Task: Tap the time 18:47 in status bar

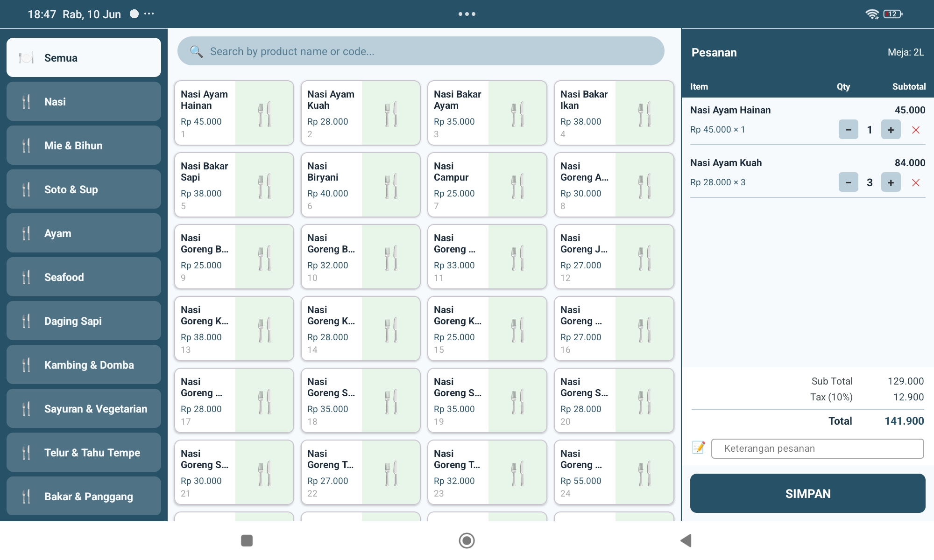Action: 42,14
